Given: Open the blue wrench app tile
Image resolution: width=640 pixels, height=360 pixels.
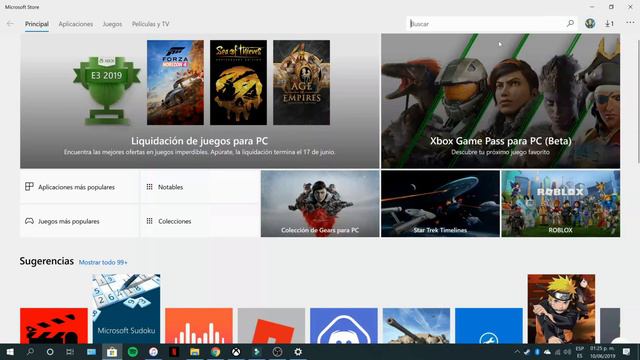Looking at the screenshot, I should point(489,326).
